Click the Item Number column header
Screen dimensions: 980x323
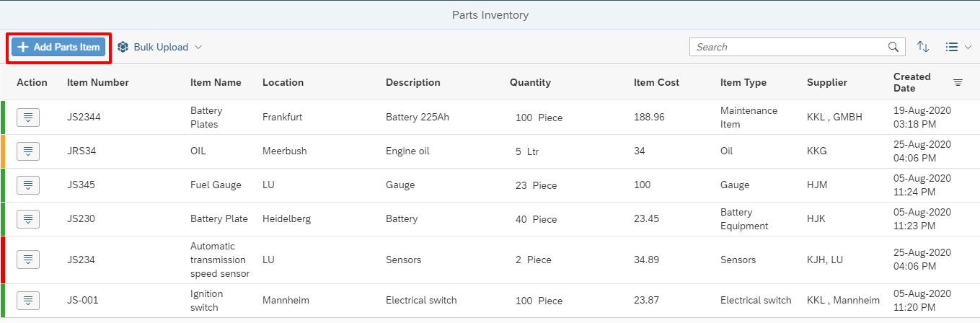tap(98, 82)
